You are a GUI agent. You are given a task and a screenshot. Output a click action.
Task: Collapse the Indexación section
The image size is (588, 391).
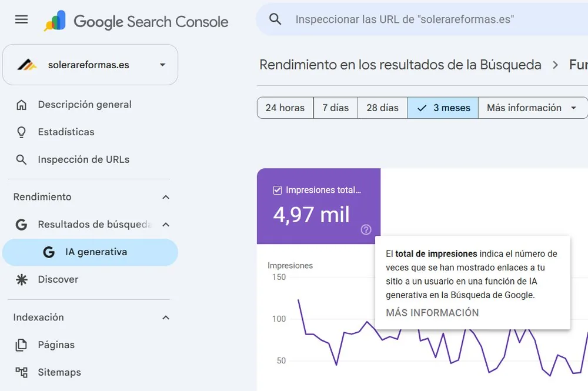[x=166, y=318]
